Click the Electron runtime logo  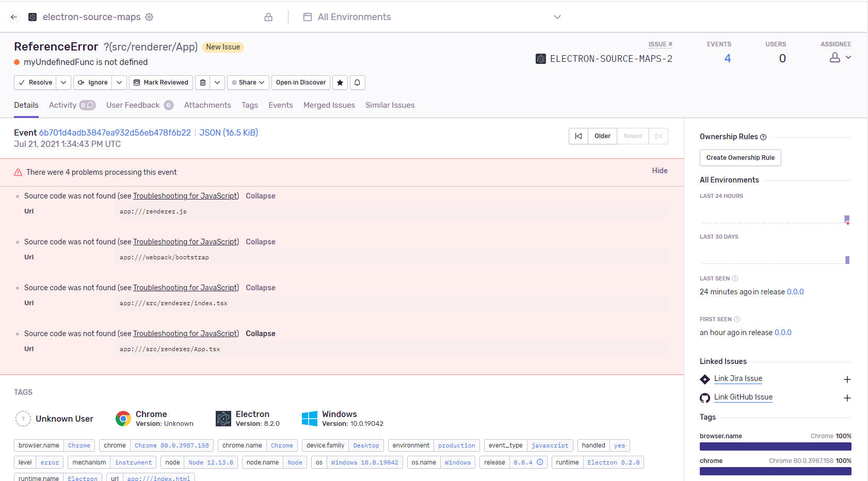223,419
